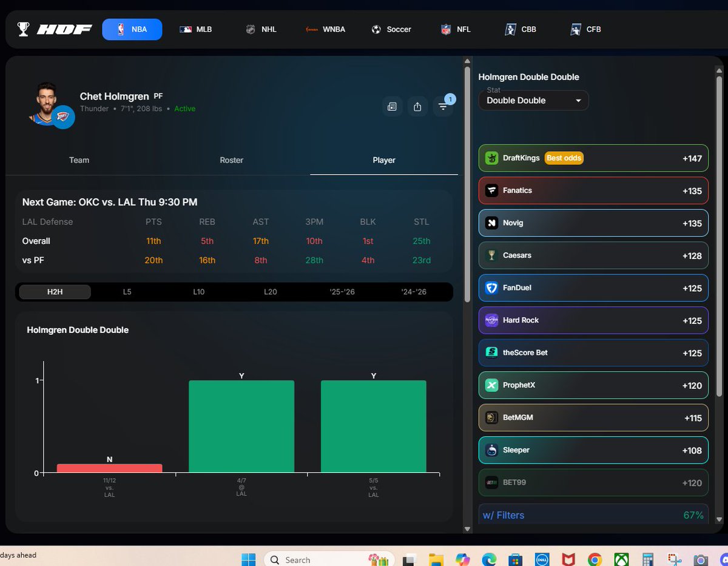Screen dimensions: 728x566
Task: Switch to the Team tab
Action: tap(79, 160)
